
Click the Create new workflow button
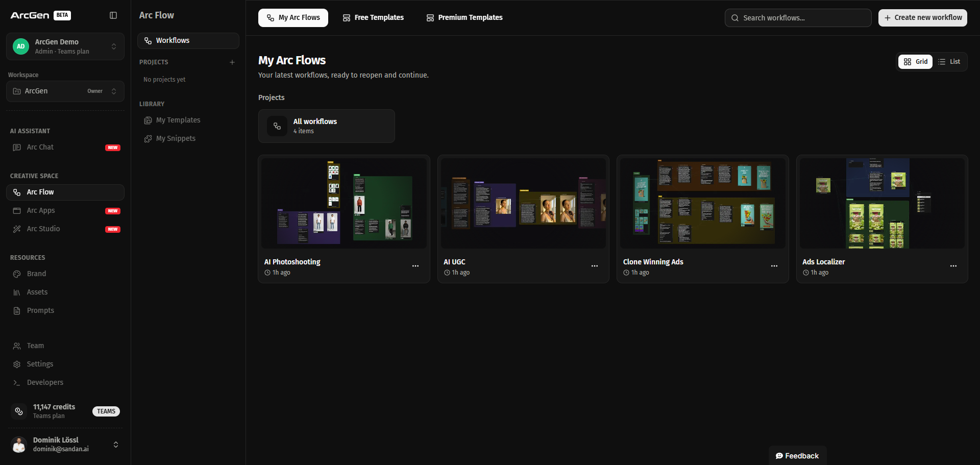(x=923, y=18)
